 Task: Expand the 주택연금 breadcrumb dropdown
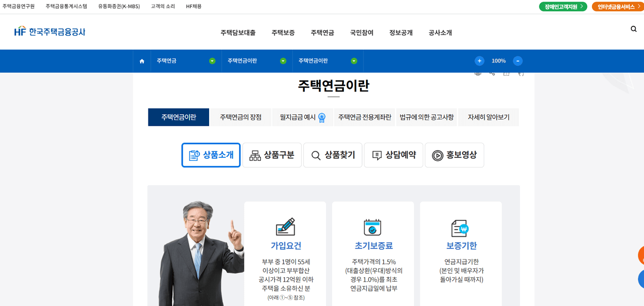point(212,61)
